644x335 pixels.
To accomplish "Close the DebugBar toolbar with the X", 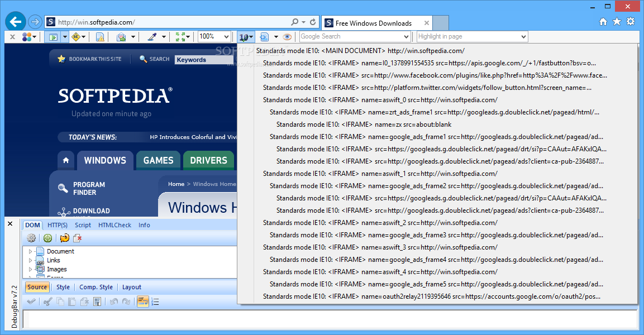I will pos(12,37).
